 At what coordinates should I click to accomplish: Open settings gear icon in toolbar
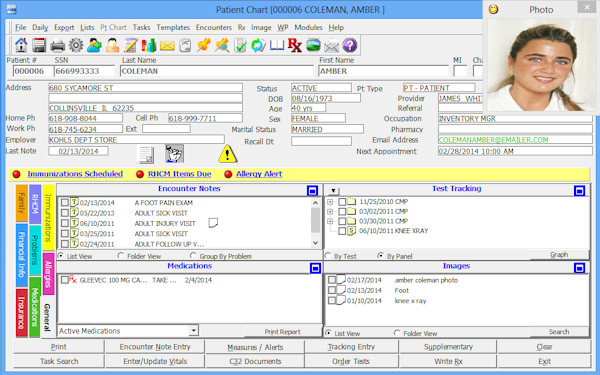(x=76, y=46)
